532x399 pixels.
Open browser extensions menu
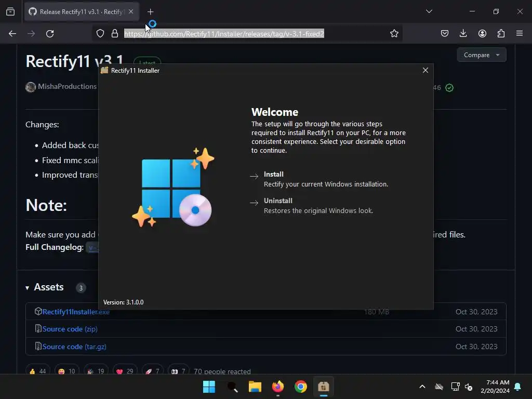501,33
